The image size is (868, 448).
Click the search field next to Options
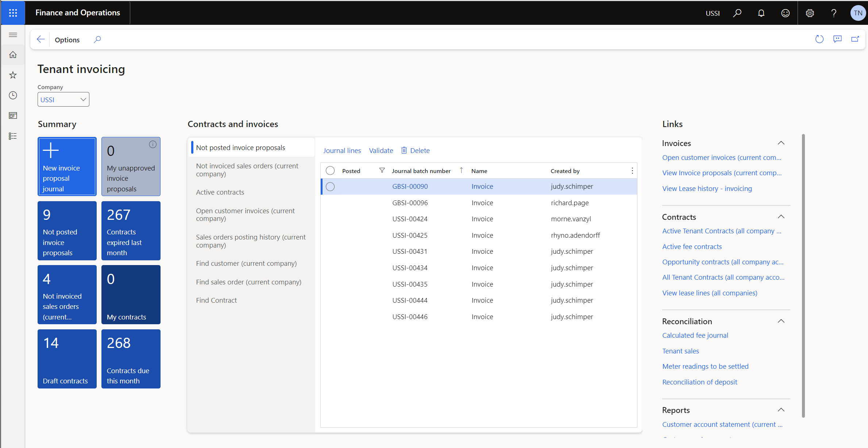(x=97, y=39)
